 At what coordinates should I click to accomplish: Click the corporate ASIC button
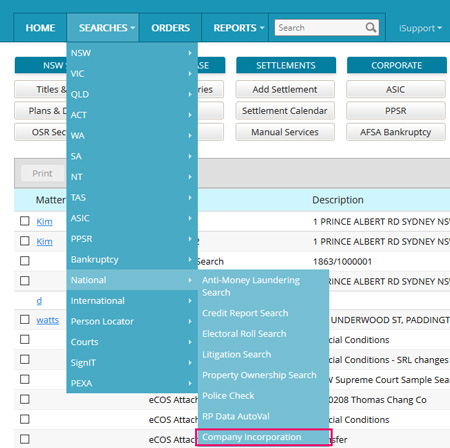(x=396, y=90)
